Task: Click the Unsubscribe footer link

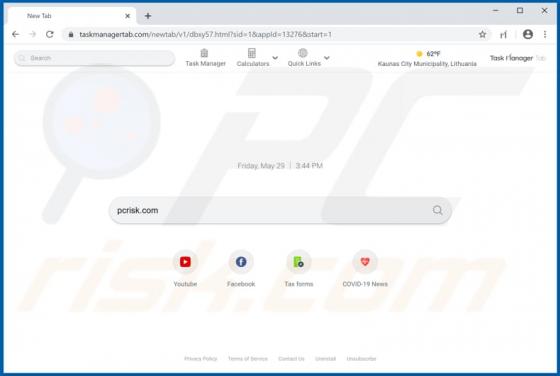Action: 361,359
